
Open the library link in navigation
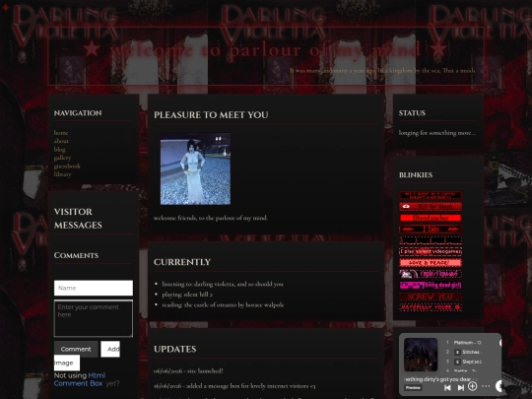[63, 174]
